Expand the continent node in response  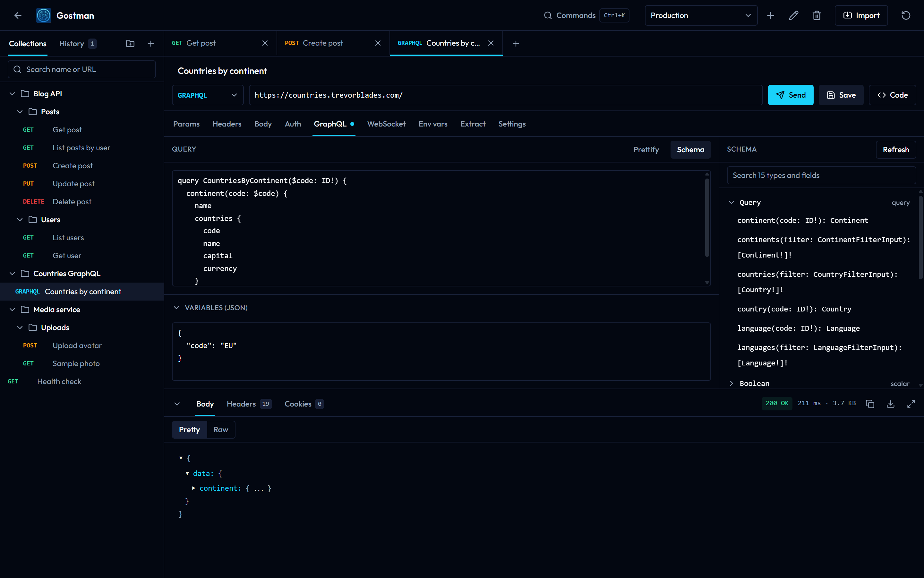coord(194,488)
